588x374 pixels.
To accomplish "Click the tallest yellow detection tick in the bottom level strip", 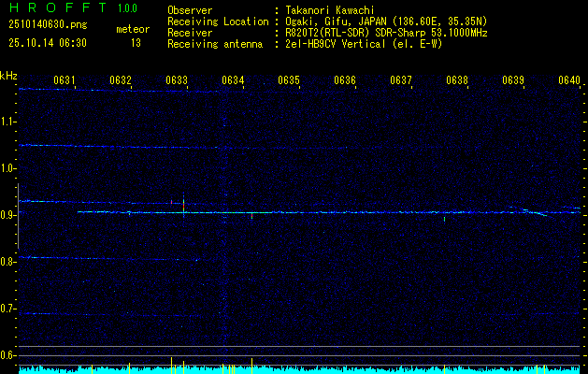I will 171,366.
